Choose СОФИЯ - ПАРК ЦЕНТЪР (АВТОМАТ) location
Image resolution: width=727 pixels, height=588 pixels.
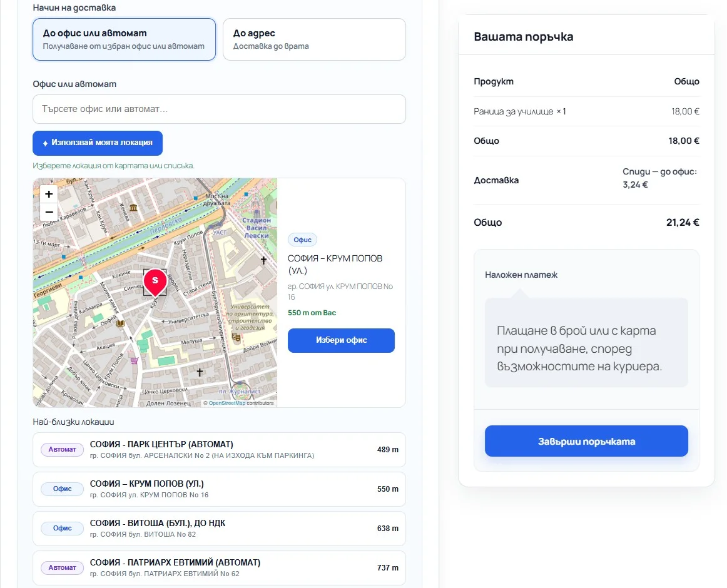tap(220, 450)
